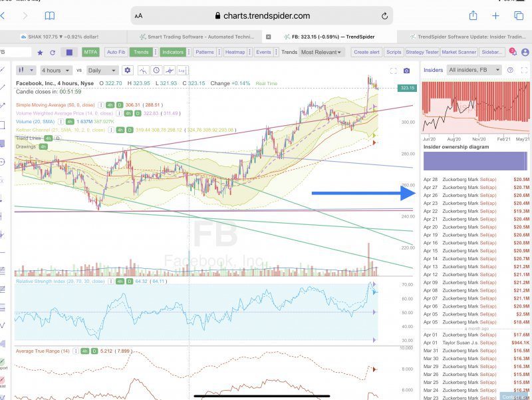Click the Insider ownership diagram bar
The height and width of the screenshot is (400, 532).
click(x=475, y=161)
